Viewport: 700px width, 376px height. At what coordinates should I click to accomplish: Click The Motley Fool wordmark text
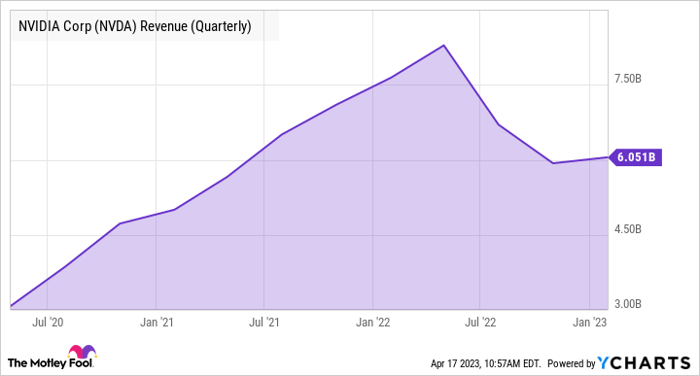tap(50, 363)
